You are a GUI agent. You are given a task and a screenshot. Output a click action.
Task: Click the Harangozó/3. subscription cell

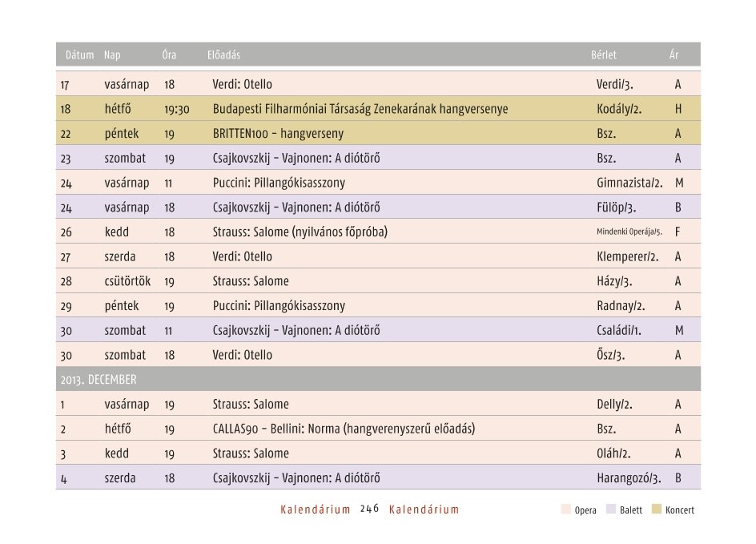629,478
